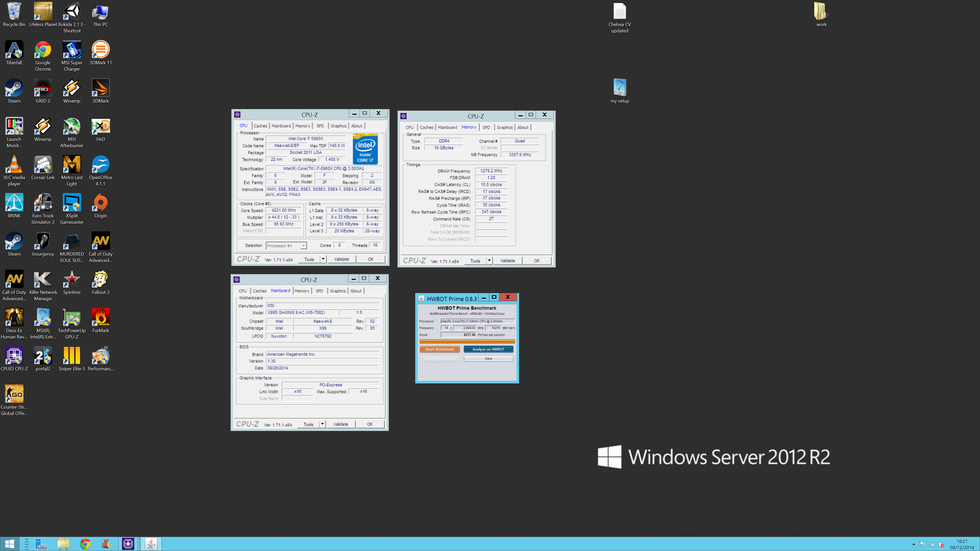Open the BRINK game shortcut
The height and width of the screenshot is (551, 980).
(14, 206)
